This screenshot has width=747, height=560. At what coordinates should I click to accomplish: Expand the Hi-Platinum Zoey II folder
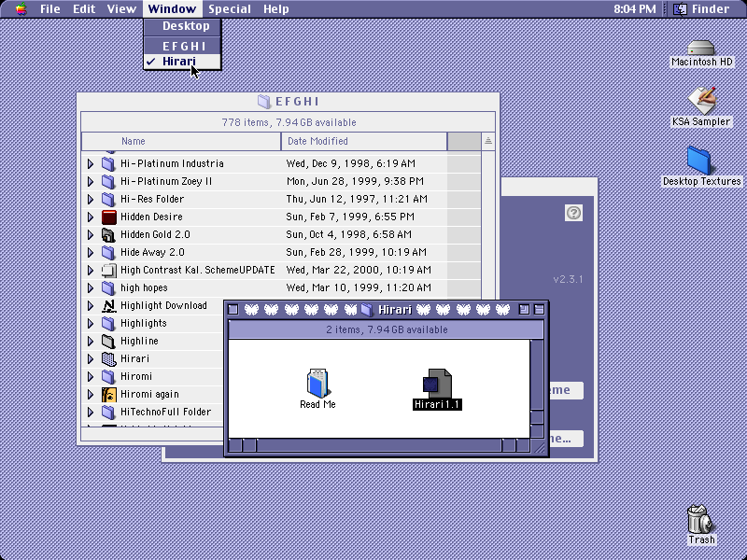tap(91, 181)
